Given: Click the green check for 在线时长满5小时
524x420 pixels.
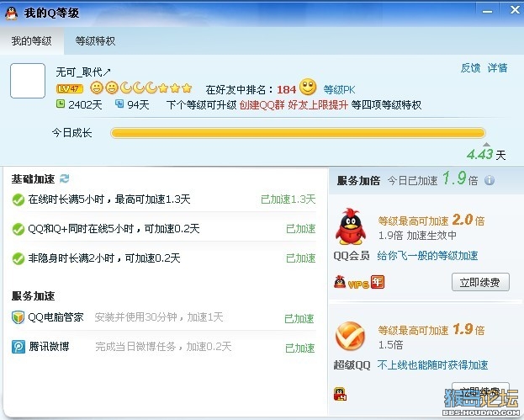Looking at the screenshot, I should (18, 199).
